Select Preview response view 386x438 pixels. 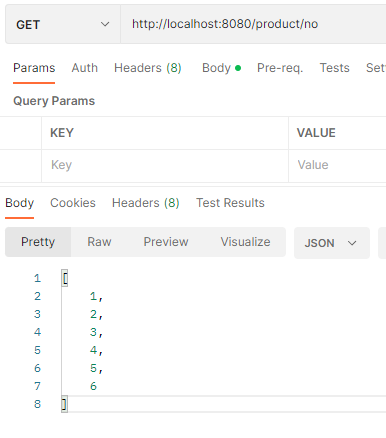(166, 242)
